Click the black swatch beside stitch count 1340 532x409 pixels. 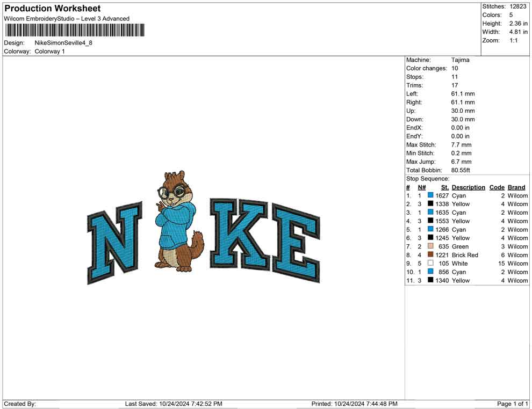click(x=430, y=280)
